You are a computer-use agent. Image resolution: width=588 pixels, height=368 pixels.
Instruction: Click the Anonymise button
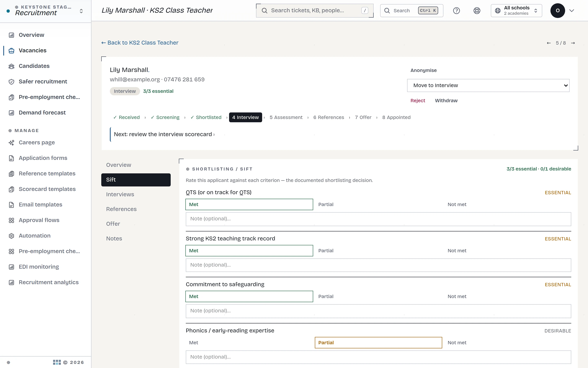coord(423,70)
